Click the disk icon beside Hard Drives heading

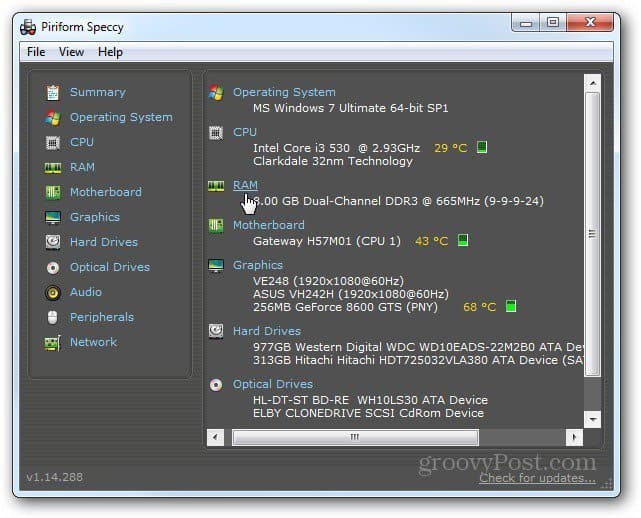(216, 331)
